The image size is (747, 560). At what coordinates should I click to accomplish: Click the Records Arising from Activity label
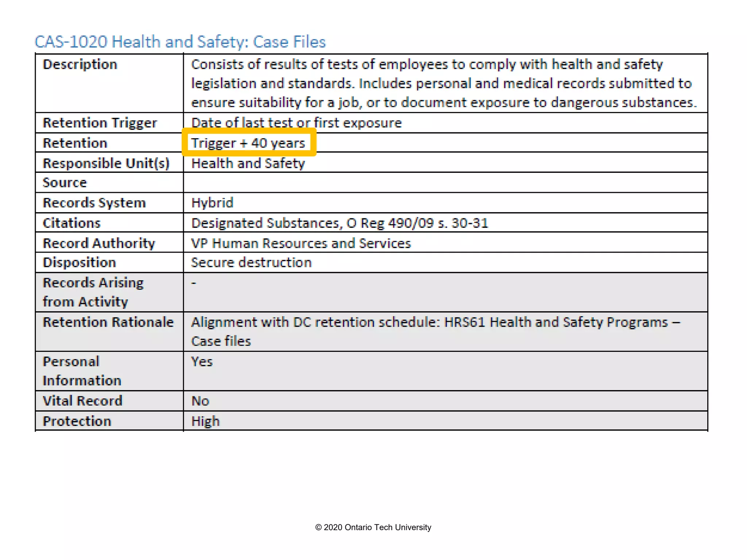pos(93,292)
